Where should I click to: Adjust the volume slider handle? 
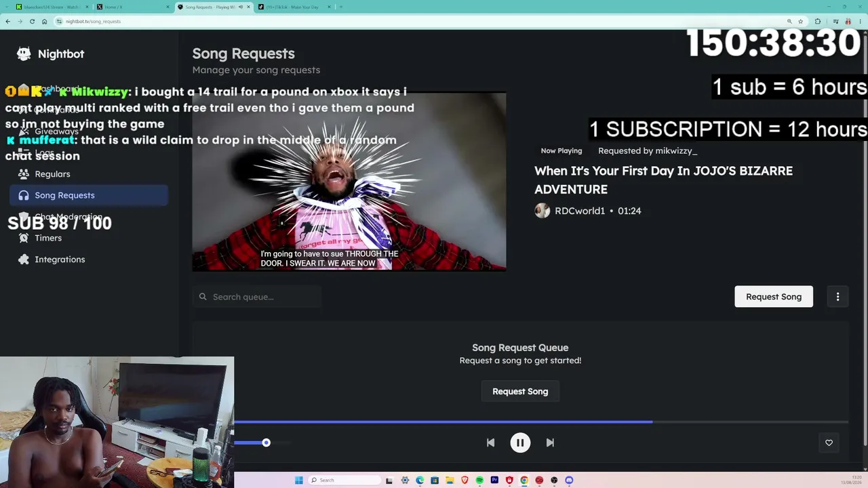(x=266, y=443)
